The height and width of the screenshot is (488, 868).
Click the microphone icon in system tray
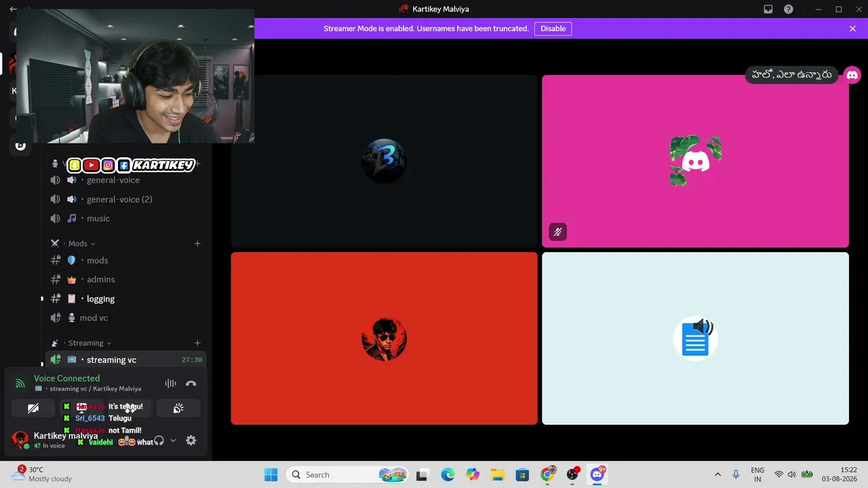pos(736,474)
